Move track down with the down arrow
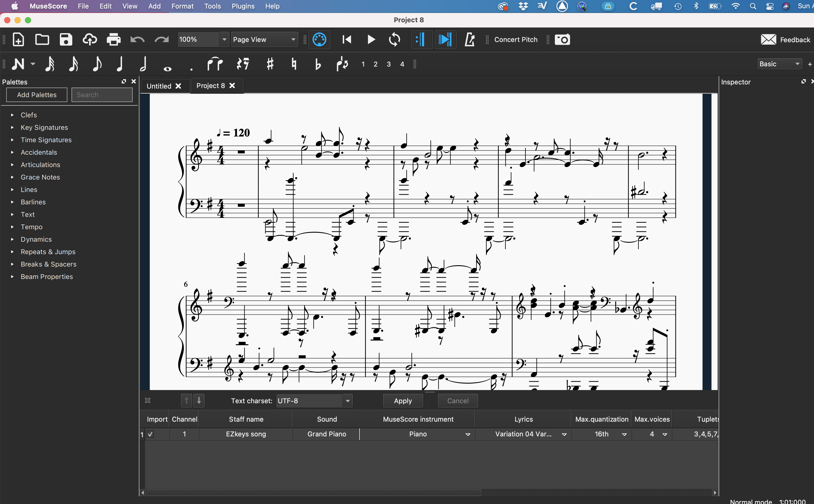The height and width of the screenshot is (504, 814). [199, 400]
